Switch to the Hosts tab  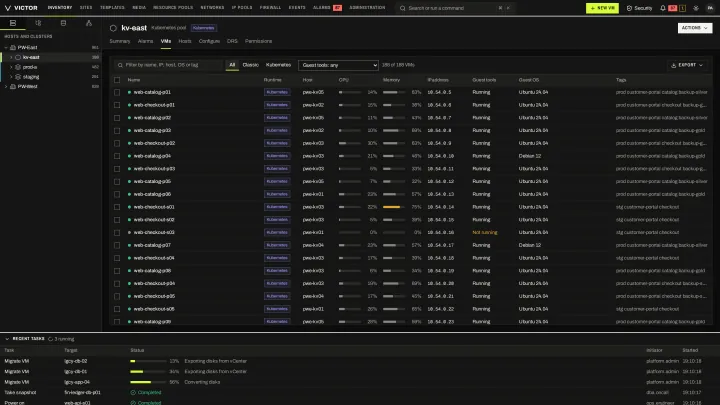185,41
